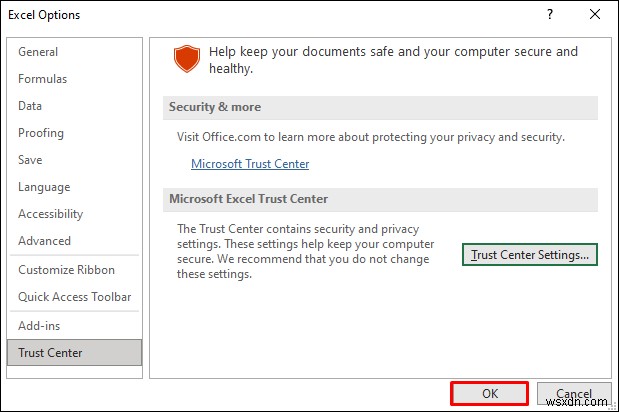Click the orange shield icon

[x=186, y=59]
